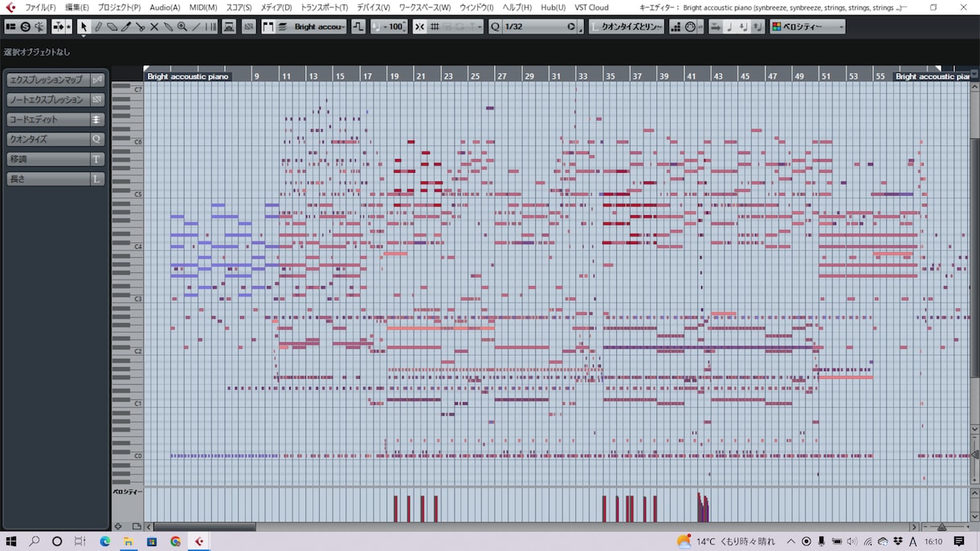980x551 pixels.
Task: Select the Line draw tool
Action: pos(196,27)
